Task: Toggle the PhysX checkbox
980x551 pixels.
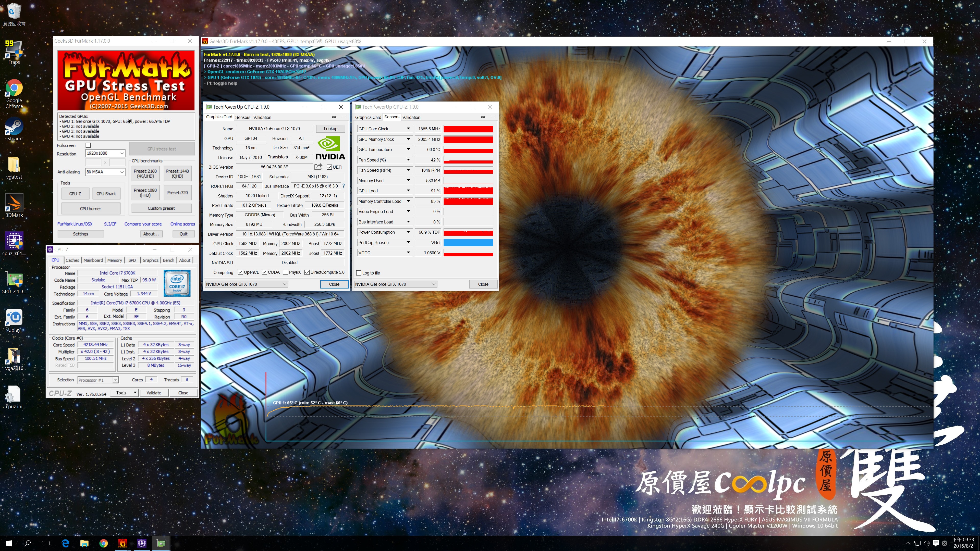Action: click(285, 272)
